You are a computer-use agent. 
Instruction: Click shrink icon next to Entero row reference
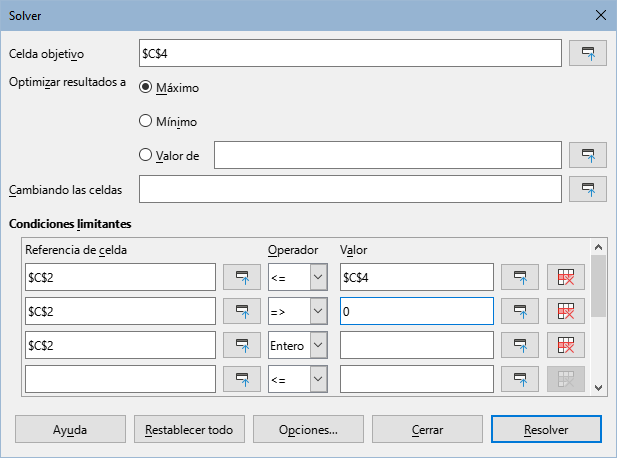(242, 345)
